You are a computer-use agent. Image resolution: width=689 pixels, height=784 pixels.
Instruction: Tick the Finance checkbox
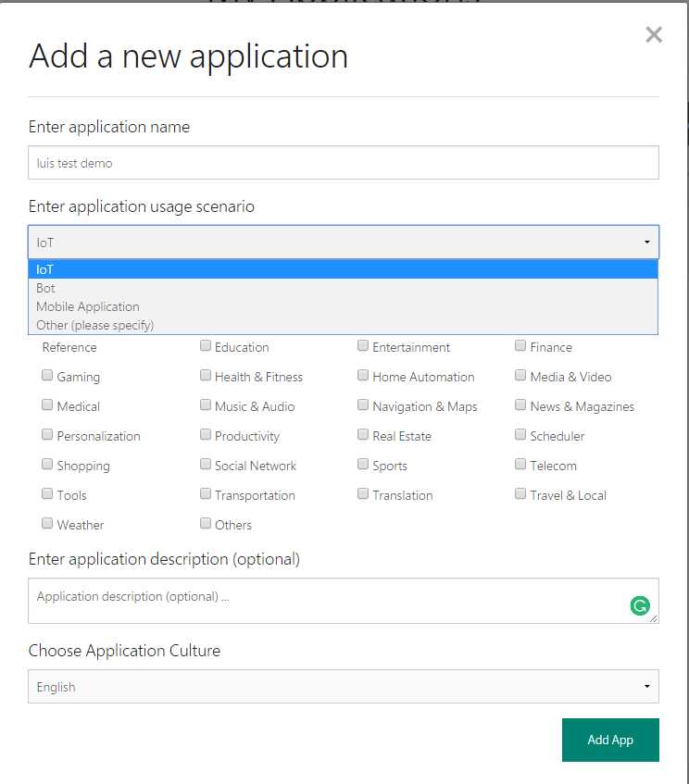point(520,345)
